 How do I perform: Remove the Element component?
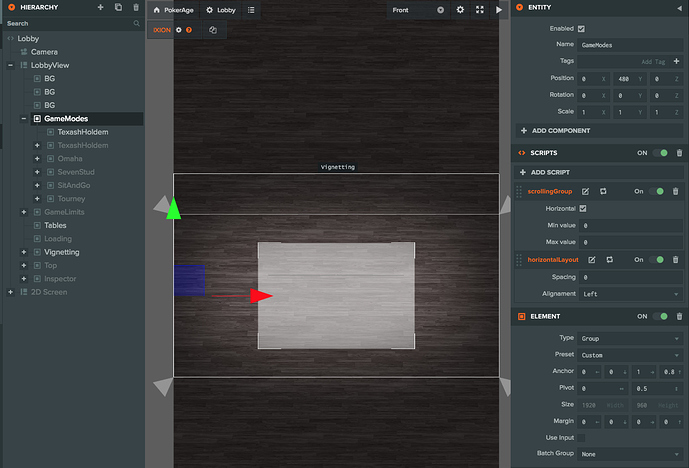pyautogui.click(x=679, y=316)
